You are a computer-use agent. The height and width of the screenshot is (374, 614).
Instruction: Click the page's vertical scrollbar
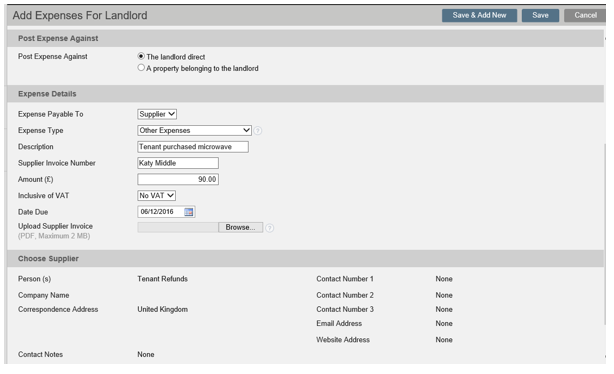(x=606, y=235)
